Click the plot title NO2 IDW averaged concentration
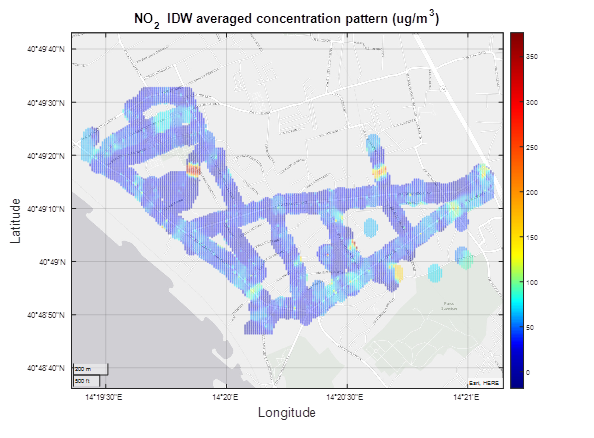 (x=286, y=19)
